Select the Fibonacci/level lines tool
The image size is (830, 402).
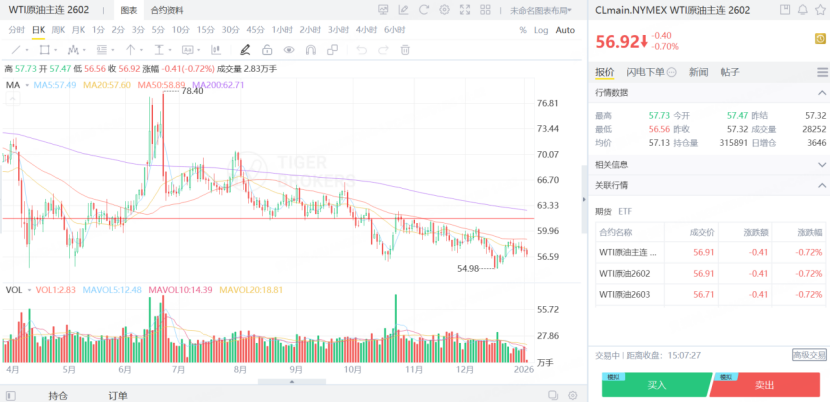click(102, 50)
